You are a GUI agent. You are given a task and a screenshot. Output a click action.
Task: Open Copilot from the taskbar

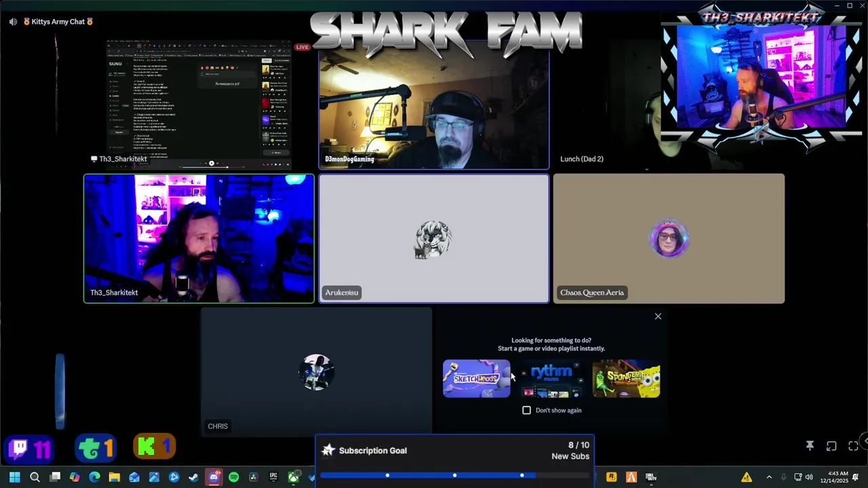point(75,477)
